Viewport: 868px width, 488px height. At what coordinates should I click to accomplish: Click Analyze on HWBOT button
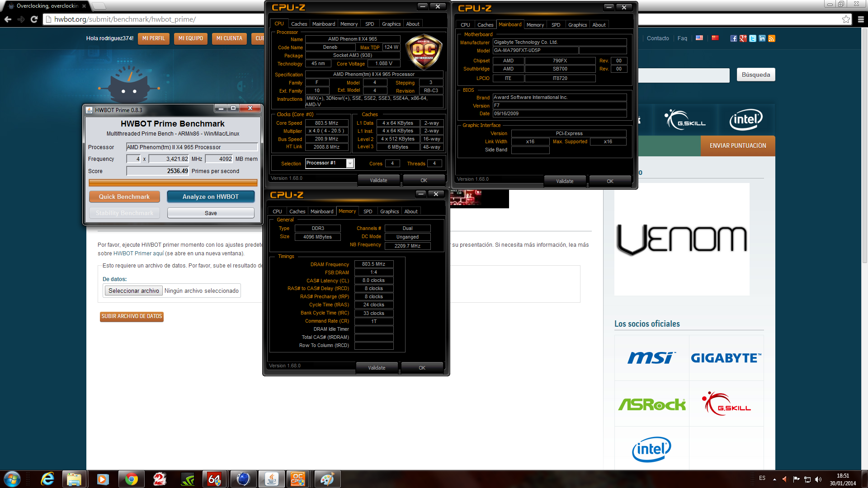tap(210, 197)
